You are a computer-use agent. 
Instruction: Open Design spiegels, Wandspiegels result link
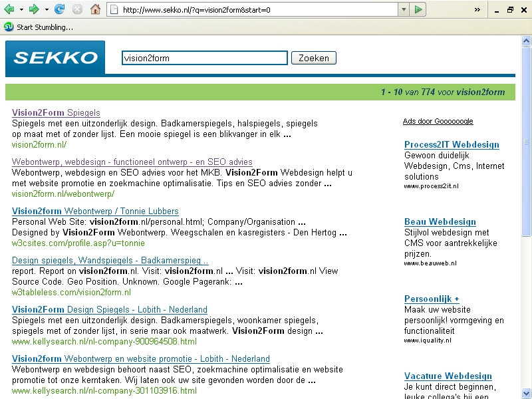pyautogui.click(x=110, y=260)
